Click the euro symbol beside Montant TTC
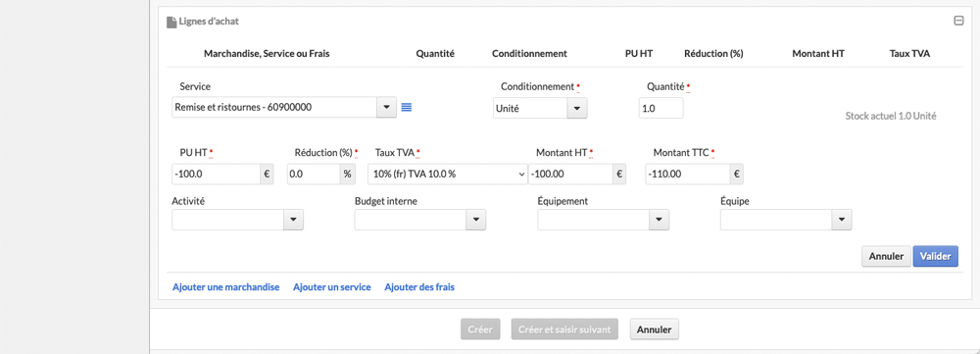The height and width of the screenshot is (354, 980). coord(737,174)
